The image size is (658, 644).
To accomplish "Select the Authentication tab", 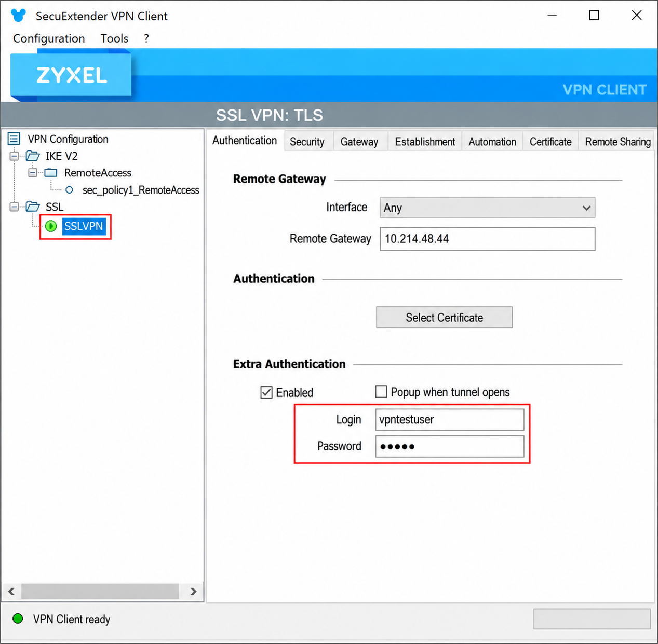I will pyautogui.click(x=245, y=141).
